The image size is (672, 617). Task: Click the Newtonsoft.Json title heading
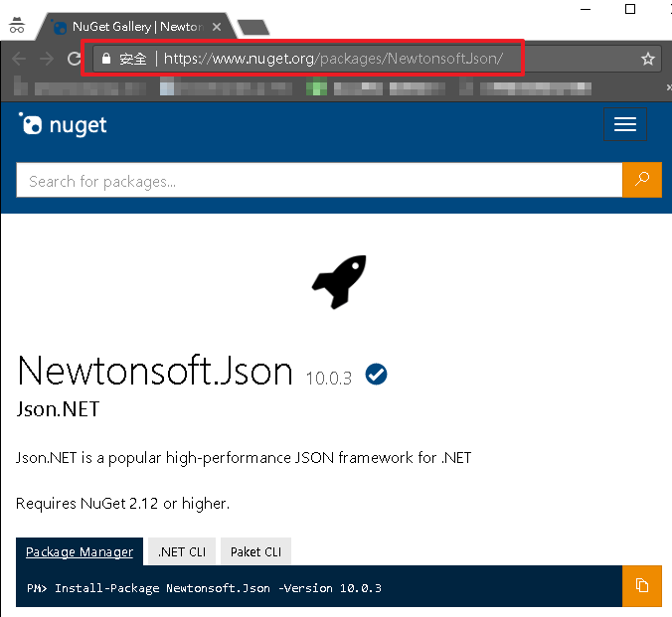click(155, 371)
